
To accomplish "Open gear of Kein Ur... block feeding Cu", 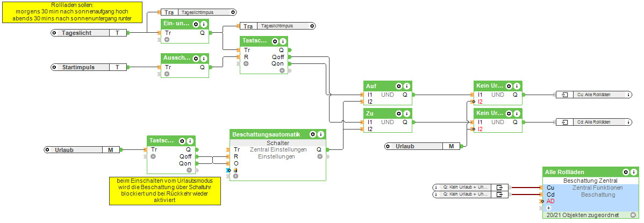I will click(509, 86).
